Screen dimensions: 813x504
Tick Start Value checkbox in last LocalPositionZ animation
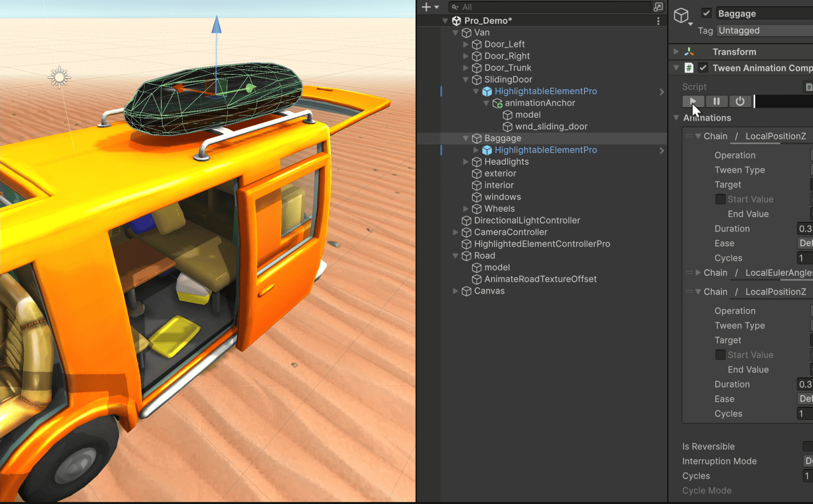[x=721, y=355]
